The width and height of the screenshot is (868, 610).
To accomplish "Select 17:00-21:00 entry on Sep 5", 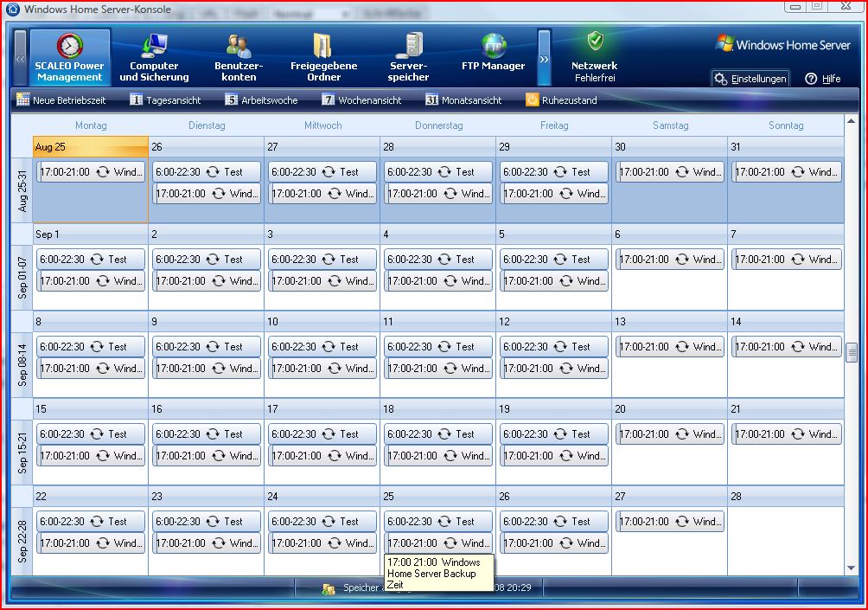I will (x=553, y=281).
